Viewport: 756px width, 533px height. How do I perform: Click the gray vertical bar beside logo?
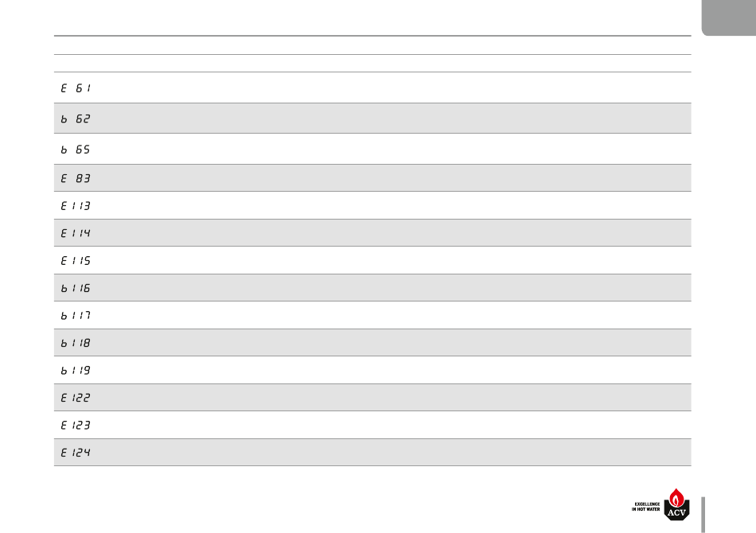click(703, 515)
